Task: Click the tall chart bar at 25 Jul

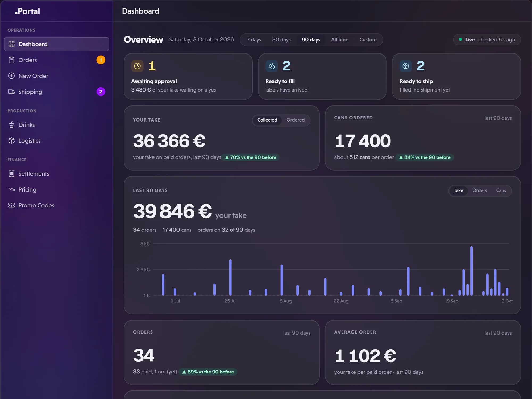Action: tap(230, 277)
